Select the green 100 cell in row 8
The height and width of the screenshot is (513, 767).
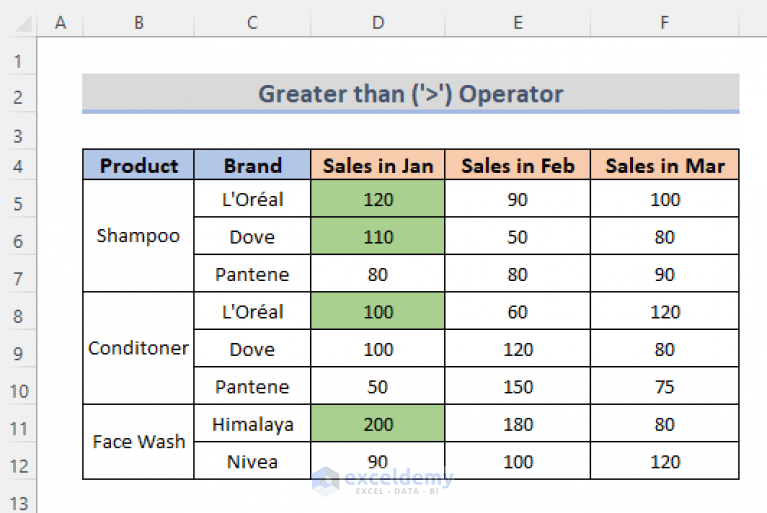click(x=378, y=312)
